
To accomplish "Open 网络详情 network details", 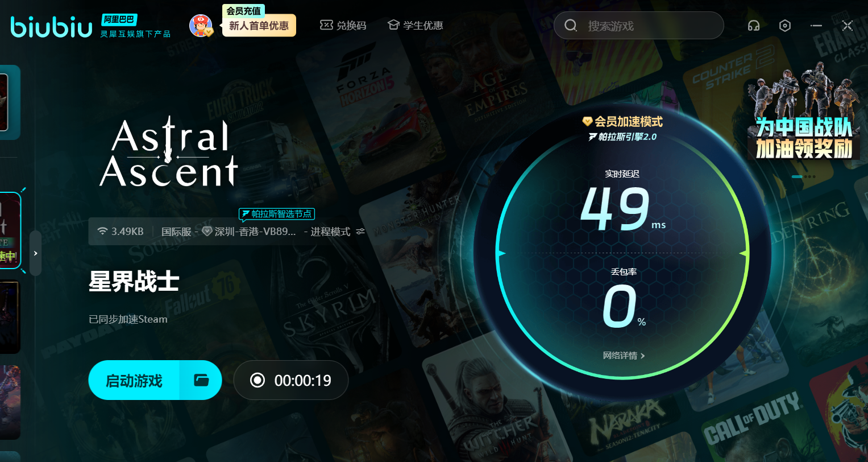I will 624,356.
